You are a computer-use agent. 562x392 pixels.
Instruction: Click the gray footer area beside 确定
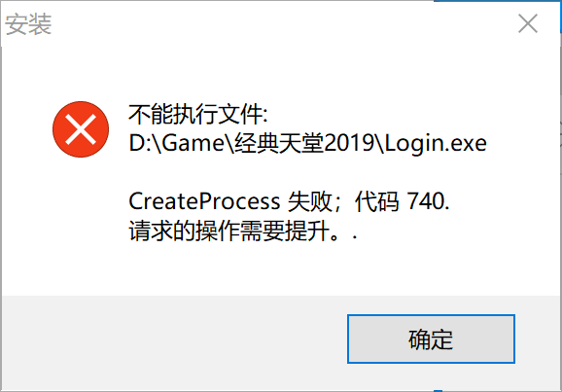click(172, 340)
